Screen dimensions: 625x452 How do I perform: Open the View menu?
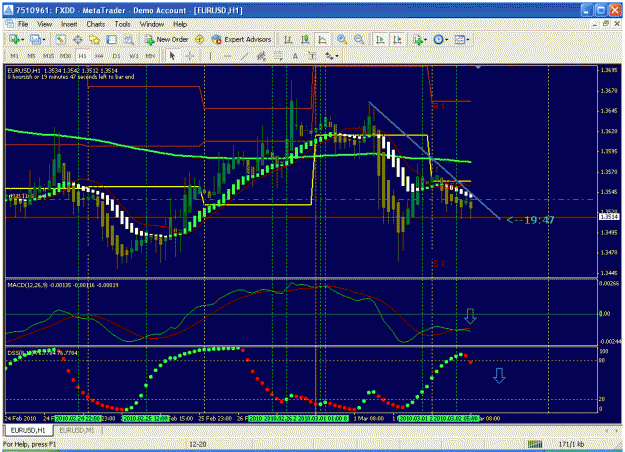tap(45, 24)
